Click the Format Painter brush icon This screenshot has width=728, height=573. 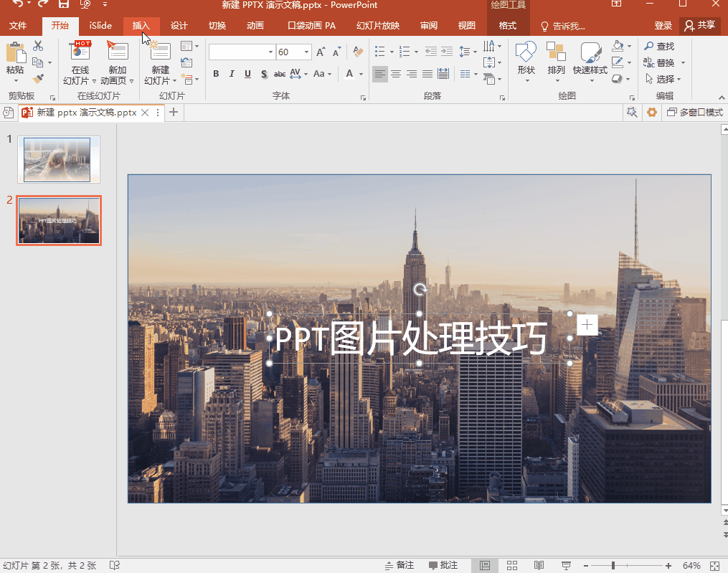(38, 79)
